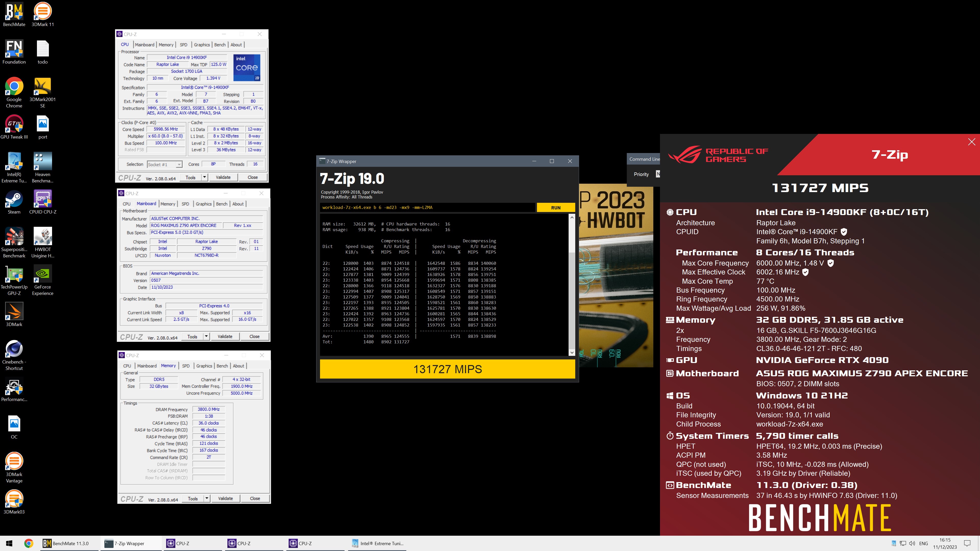
Task: Switch to Intel Extreme Tuning taskbar item
Action: 377,543
